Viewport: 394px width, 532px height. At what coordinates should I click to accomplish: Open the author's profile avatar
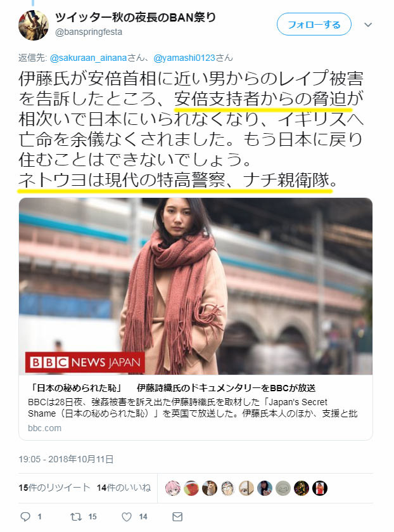(34, 25)
